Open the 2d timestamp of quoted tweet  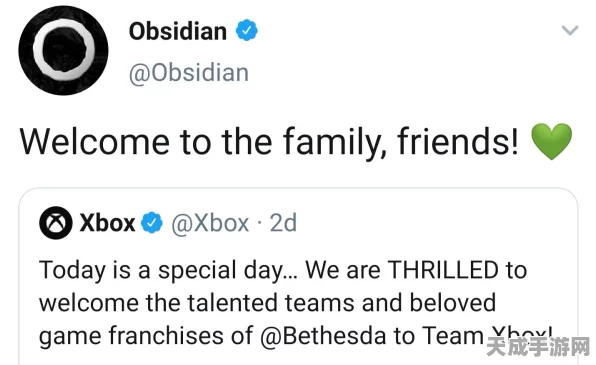point(283,223)
